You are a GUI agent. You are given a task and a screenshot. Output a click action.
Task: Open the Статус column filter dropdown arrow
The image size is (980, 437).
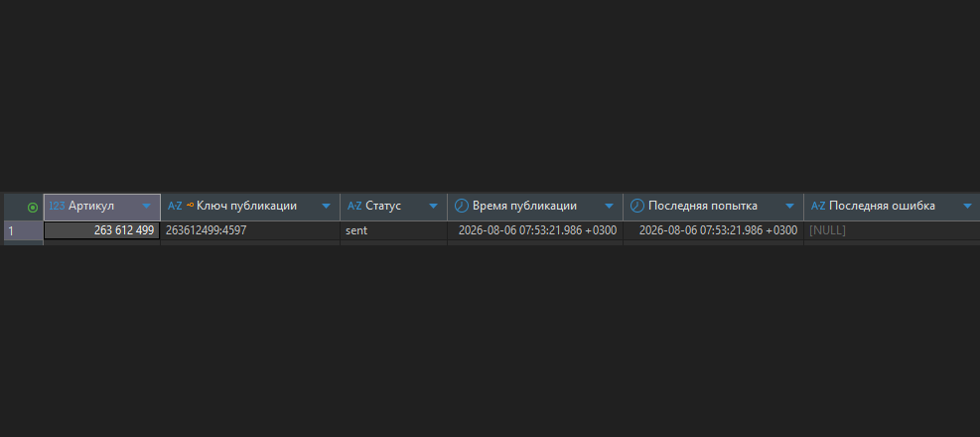pos(433,207)
